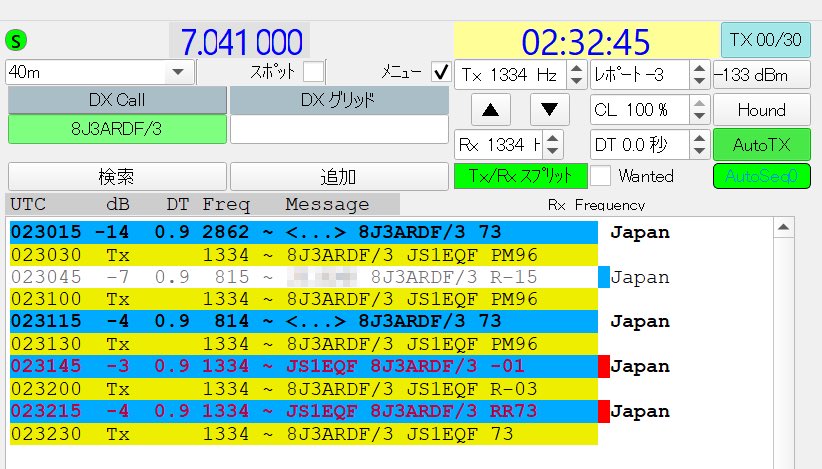Image resolution: width=822 pixels, height=469 pixels.
Task: Increase the DT 0.0 秒 value
Action: tap(699, 138)
